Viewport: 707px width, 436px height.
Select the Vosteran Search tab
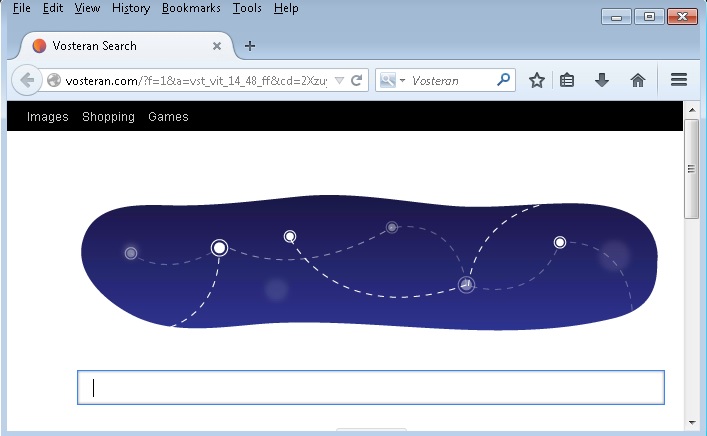tap(126, 46)
